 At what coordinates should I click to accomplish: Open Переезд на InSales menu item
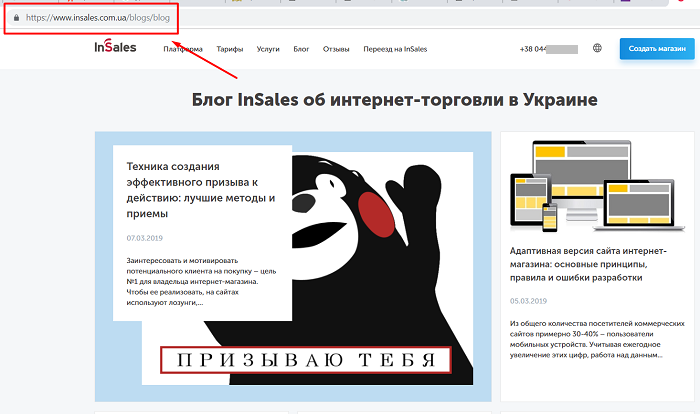coord(395,49)
